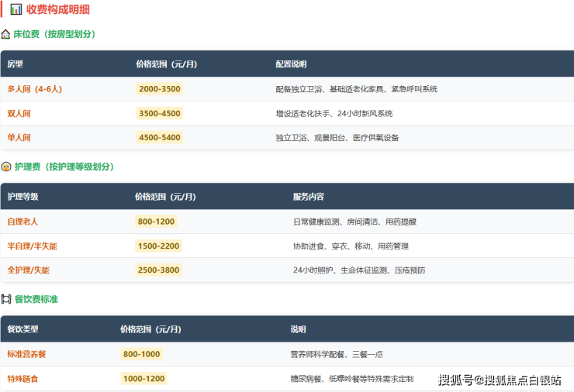Viewport: 574px width, 392px height.
Task: Click the 说明 column header in meals table
Action: [298, 329]
